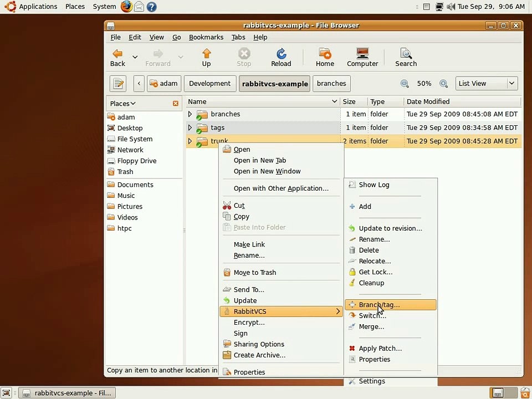
Task: Click the branches path button
Action: click(x=331, y=84)
